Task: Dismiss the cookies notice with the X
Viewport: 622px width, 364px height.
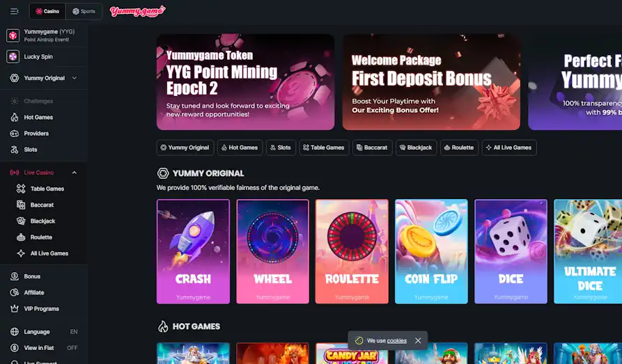Action: [418, 340]
